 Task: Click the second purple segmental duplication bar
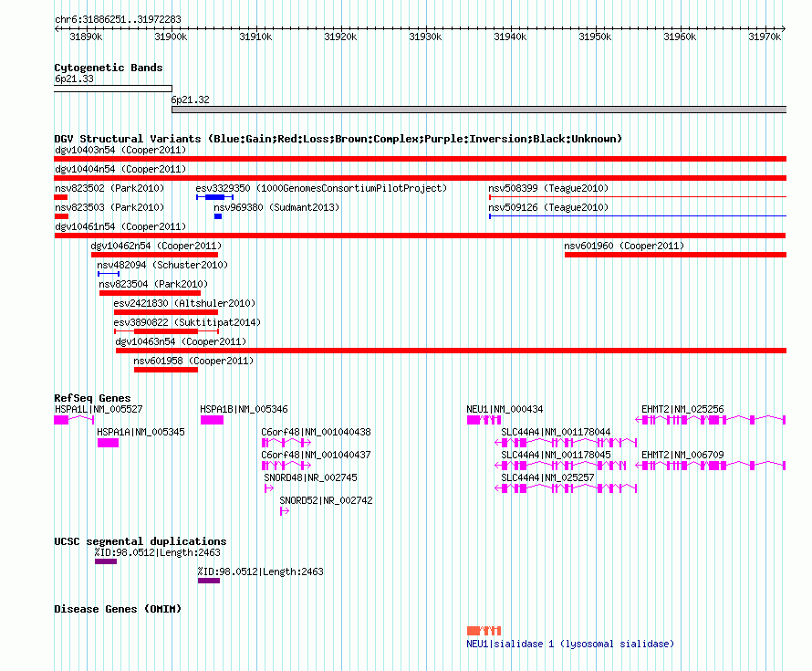pyautogui.click(x=209, y=581)
